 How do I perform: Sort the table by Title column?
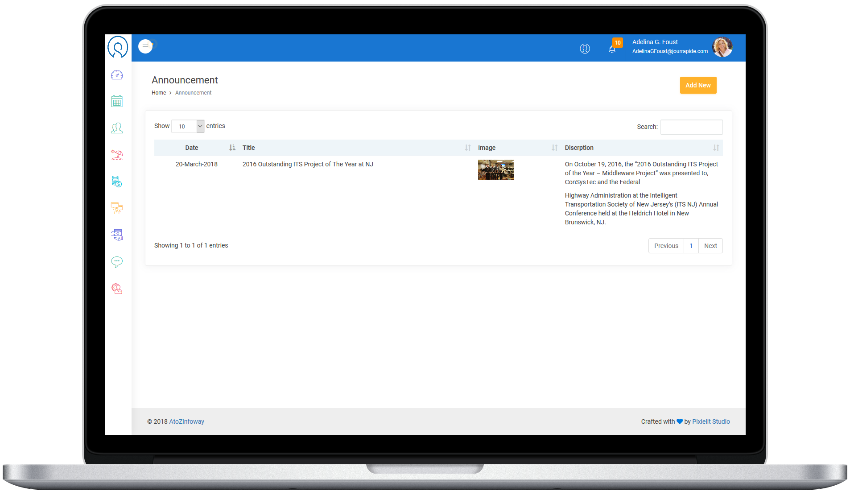(x=248, y=148)
